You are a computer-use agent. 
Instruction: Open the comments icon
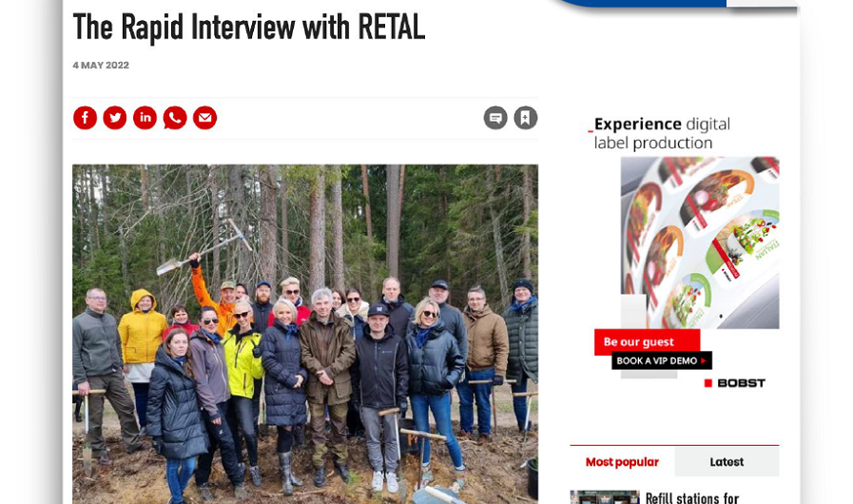click(x=495, y=118)
